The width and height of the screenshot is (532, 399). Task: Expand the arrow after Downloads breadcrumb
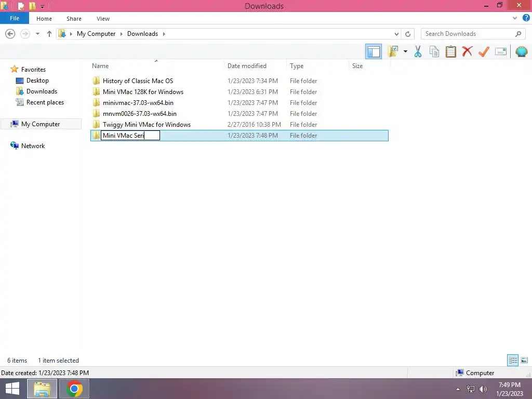(164, 34)
